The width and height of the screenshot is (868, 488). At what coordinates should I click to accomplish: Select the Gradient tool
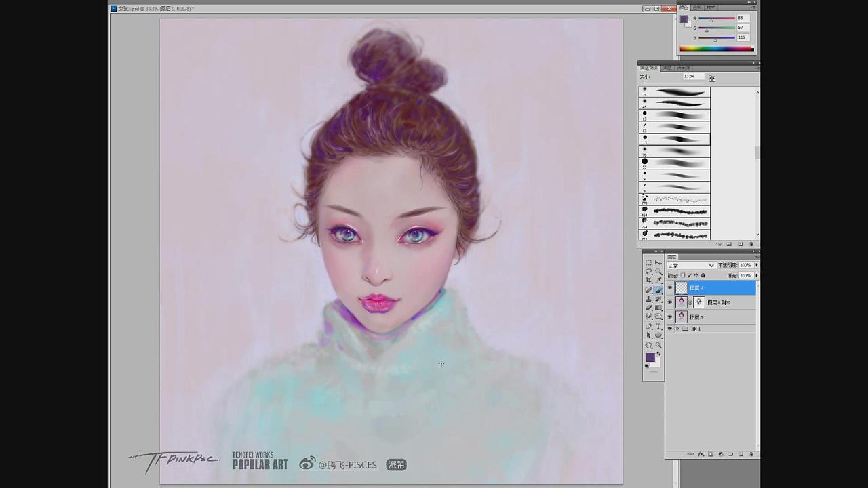658,308
